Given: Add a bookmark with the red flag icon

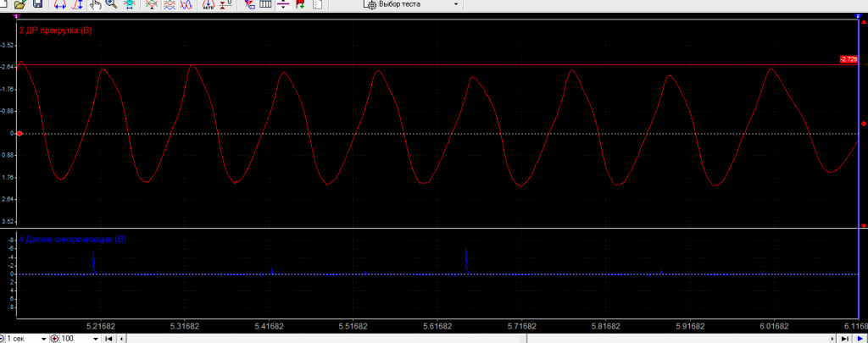Looking at the screenshot, I should [300, 4].
